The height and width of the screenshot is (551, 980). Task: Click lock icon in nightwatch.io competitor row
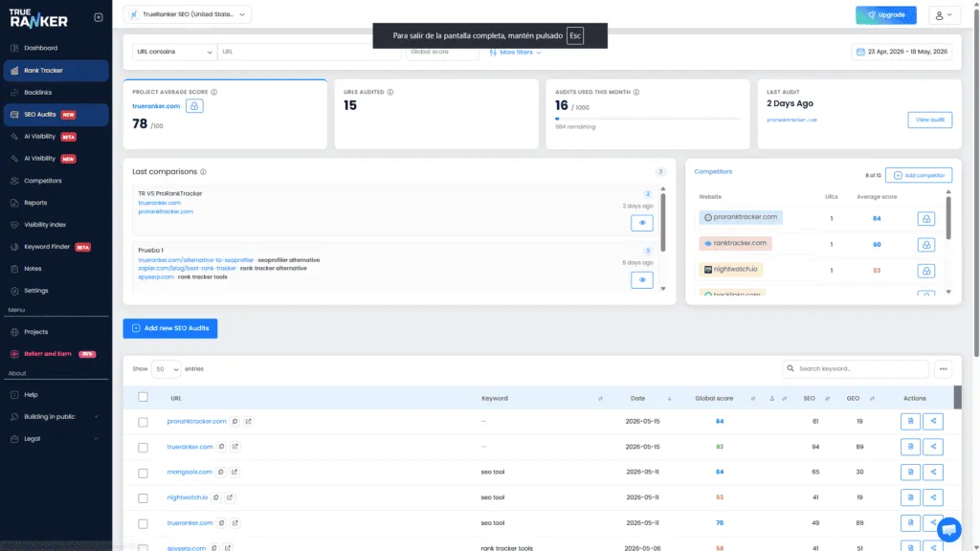[926, 271]
